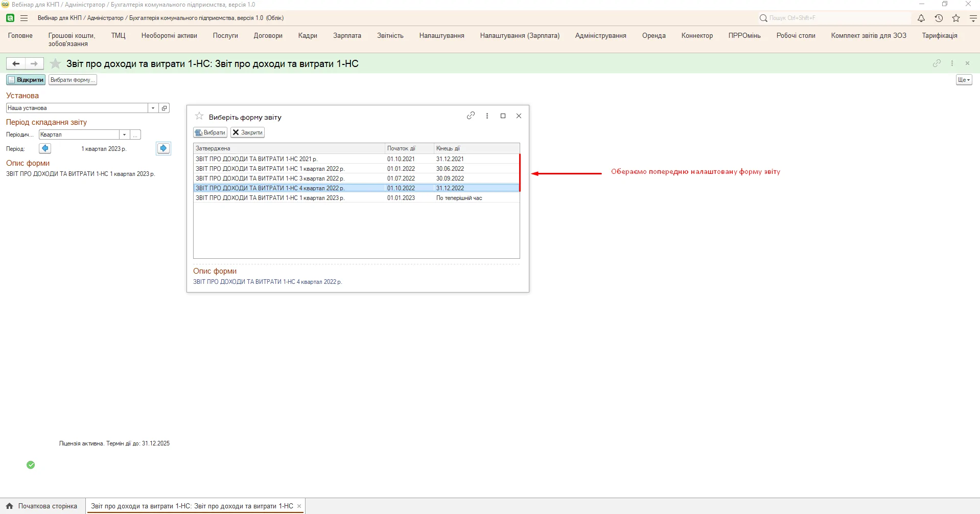Open favorites star in top bar
The image size is (980, 514).
pyautogui.click(x=956, y=18)
